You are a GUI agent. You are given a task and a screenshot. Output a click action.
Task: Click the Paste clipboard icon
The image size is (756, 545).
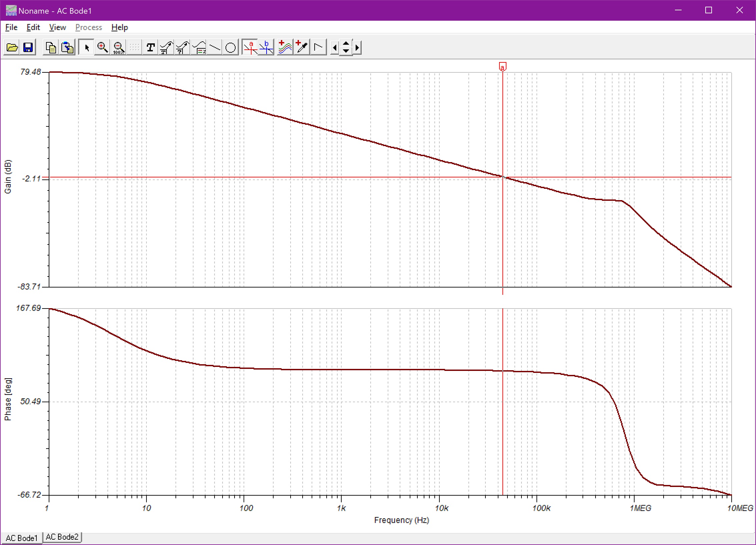point(67,47)
